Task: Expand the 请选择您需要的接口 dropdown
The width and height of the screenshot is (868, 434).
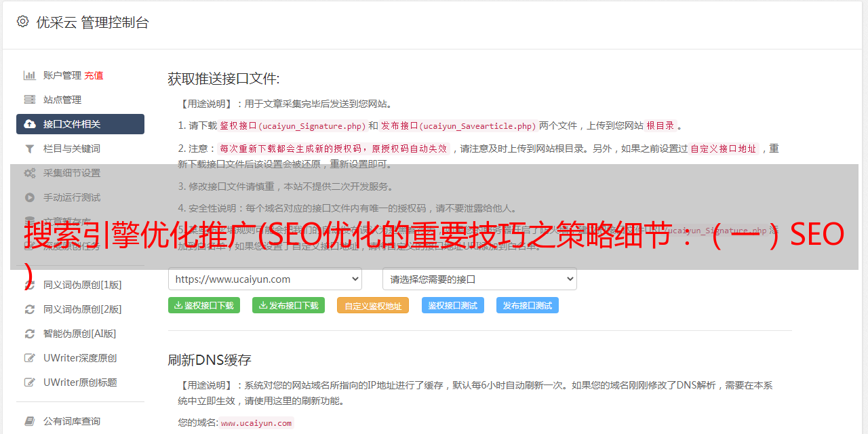Action: (479, 279)
